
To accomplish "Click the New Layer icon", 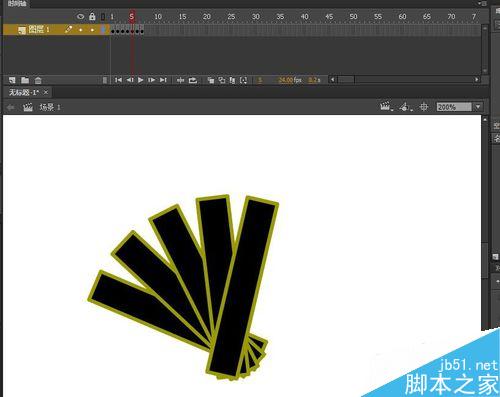I will coord(12,80).
